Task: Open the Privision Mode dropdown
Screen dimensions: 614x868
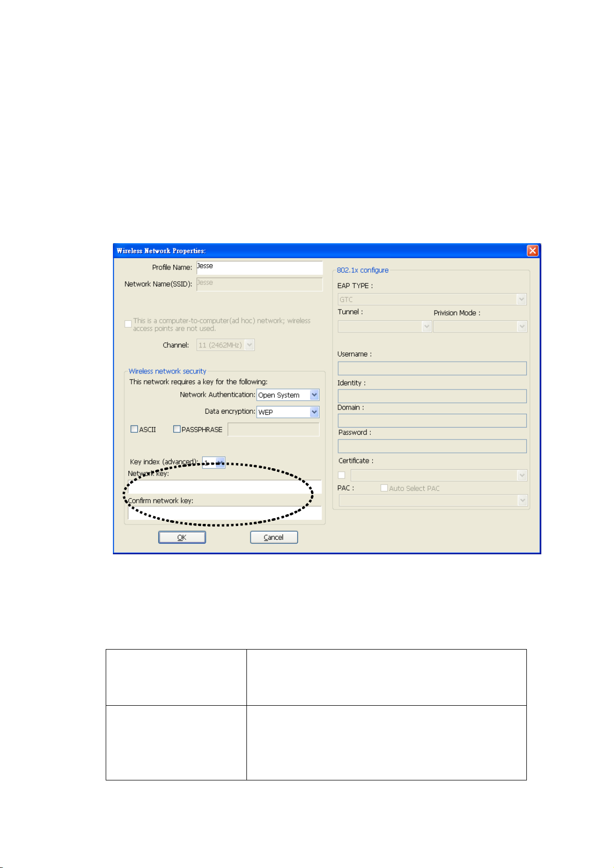Action: 480,327
